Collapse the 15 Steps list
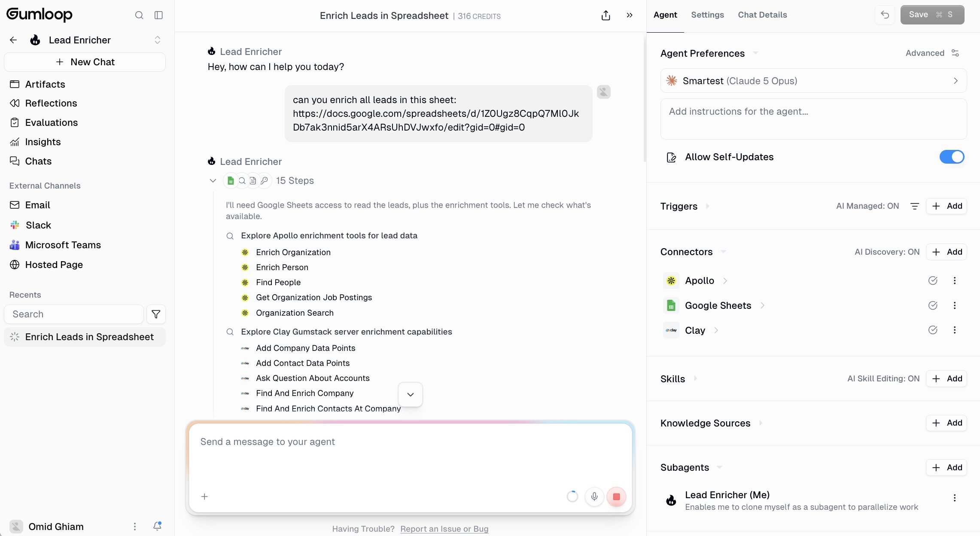The height and width of the screenshot is (536, 980). point(213,180)
